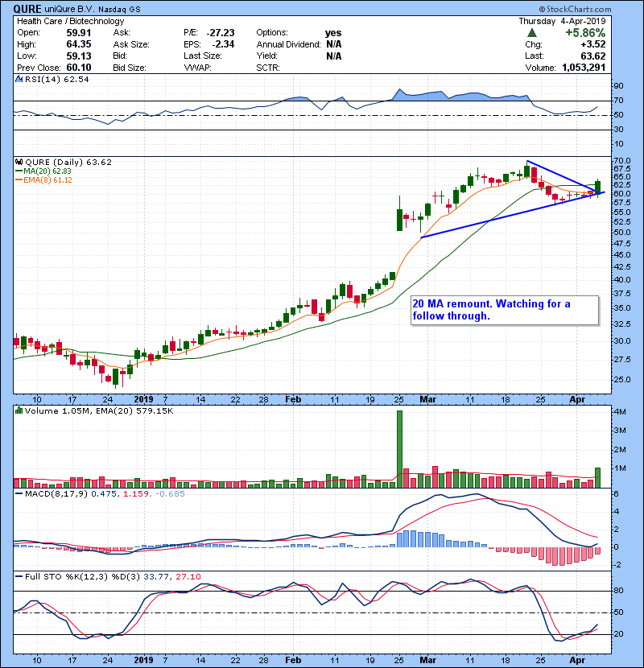Click the Last price 63.62
The image size is (644, 668).
click(x=592, y=56)
